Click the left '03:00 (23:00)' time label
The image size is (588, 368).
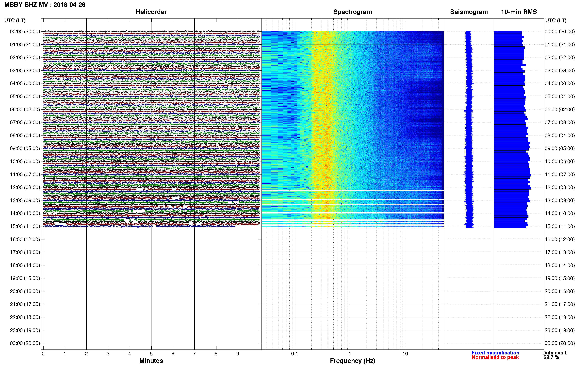(x=25, y=70)
